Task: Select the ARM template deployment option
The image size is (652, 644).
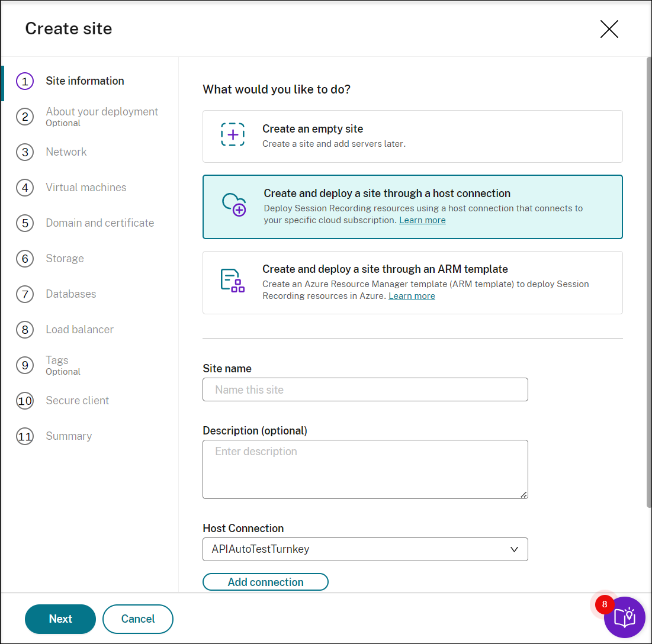Action: 412,282
